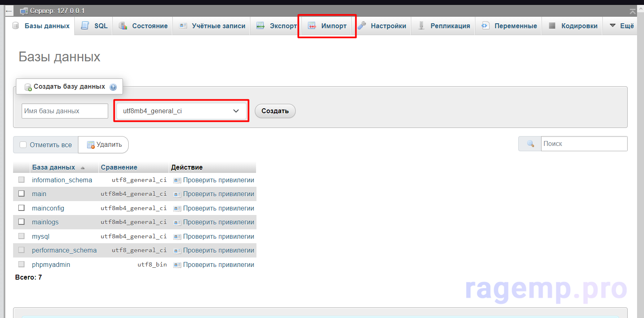Open the mysql database link
Screen dimensions: 644x318
pyautogui.click(x=40, y=236)
